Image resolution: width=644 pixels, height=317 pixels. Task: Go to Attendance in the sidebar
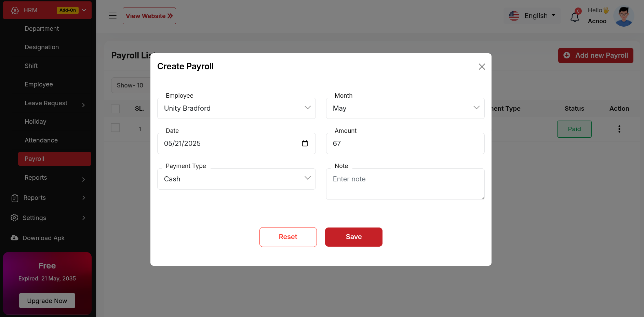(41, 140)
